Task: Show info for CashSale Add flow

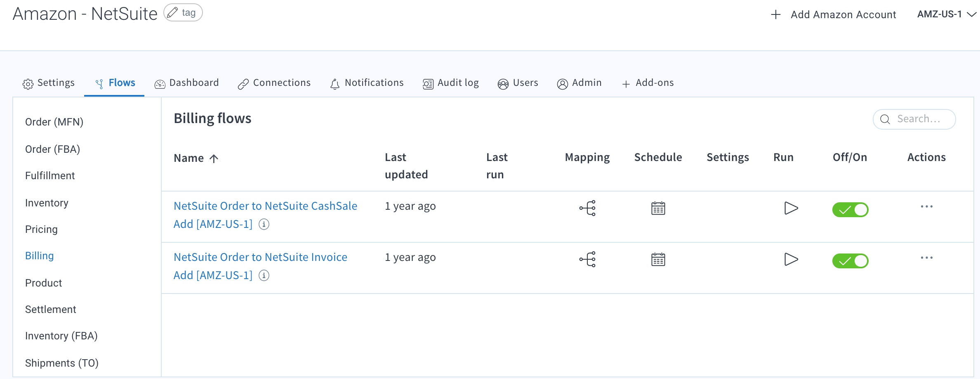Action: click(264, 224)
